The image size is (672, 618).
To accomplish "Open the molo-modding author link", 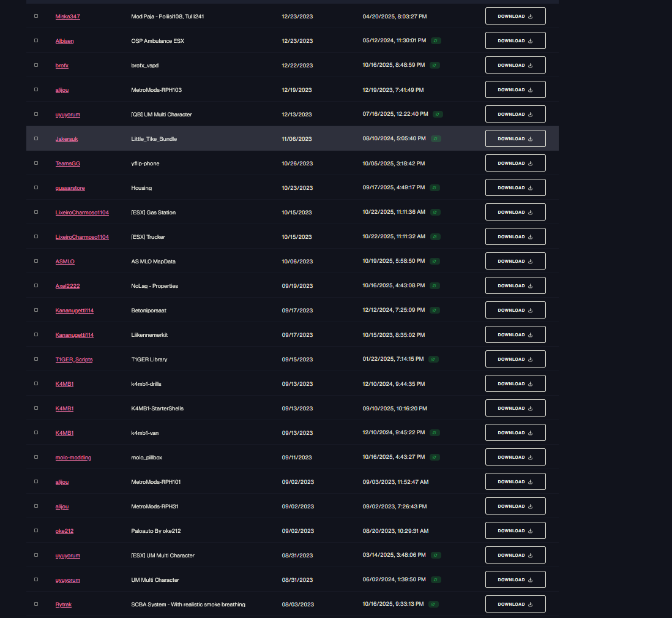I will point(73,457).
